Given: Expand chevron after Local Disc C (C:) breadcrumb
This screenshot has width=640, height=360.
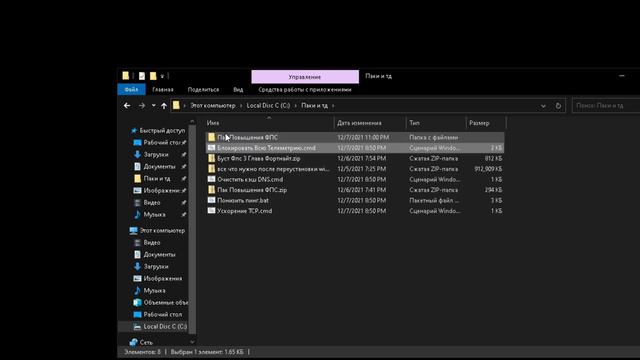Looking at the screenshot, I should (296, 106).
